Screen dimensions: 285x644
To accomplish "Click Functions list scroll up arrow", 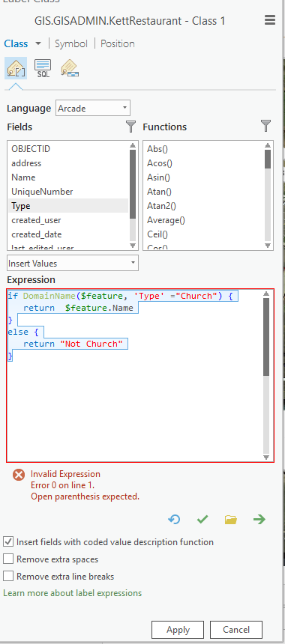I will point(268,145).
